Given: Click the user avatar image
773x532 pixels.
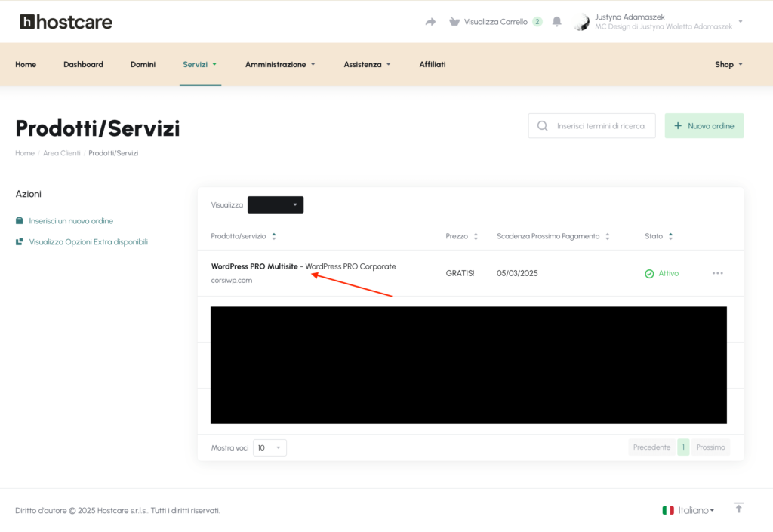Looking at the screenshot, I should (582, 22).
